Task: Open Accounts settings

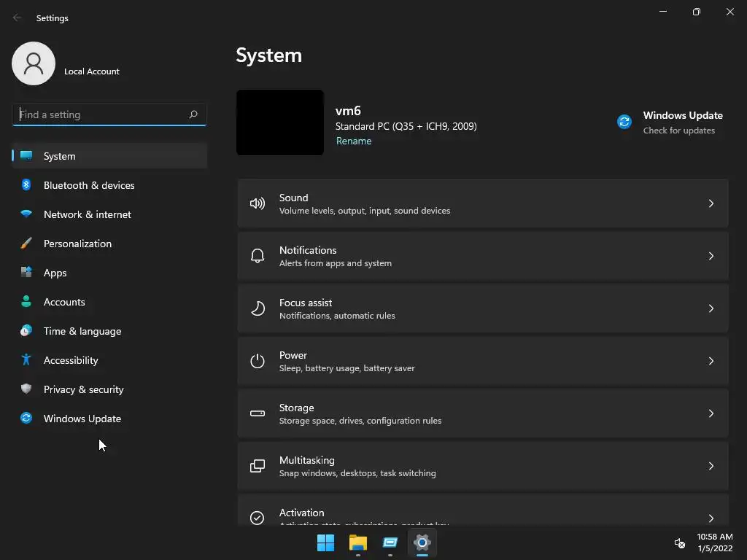Action: coord(109,301)
